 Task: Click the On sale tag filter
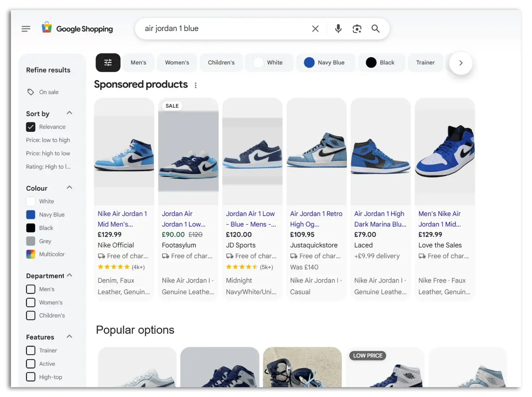tap(42, 92)
